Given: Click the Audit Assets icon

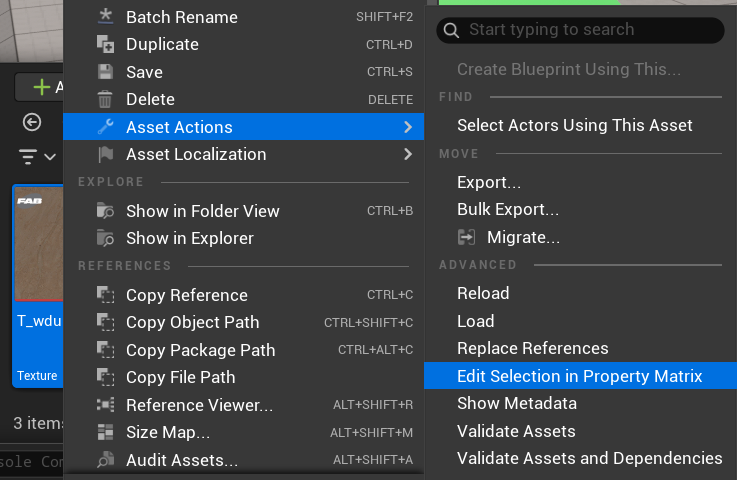Looking at the screenshot, I should [105, 460].
